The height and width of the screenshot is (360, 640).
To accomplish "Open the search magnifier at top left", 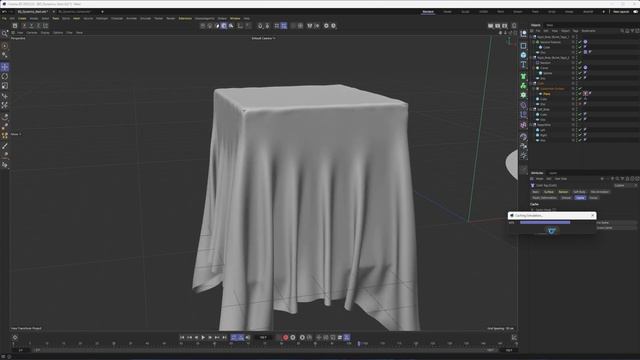I will [5, 33].
